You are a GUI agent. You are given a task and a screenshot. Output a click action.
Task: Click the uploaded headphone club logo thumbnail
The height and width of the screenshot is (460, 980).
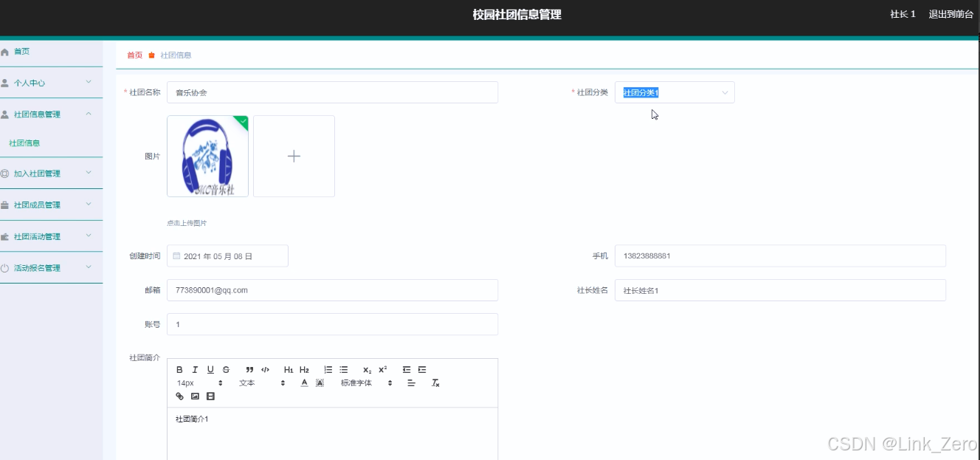(x=207, y=156)
